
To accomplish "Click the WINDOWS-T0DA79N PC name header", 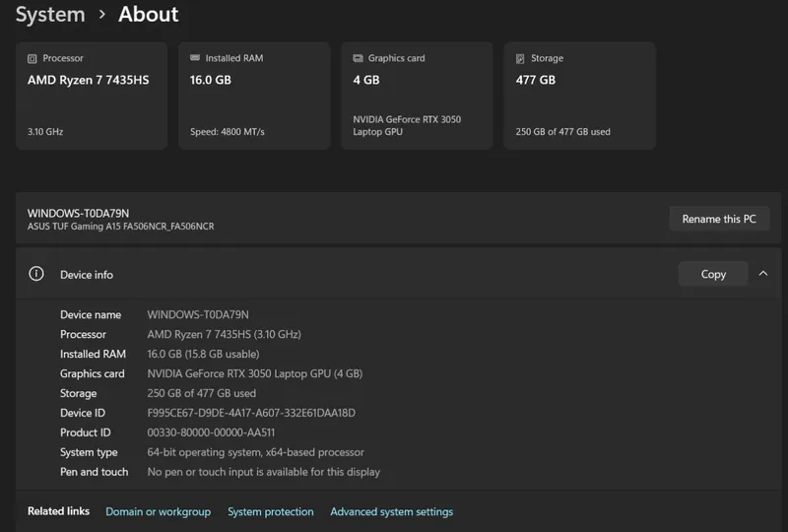I will 78,213.
